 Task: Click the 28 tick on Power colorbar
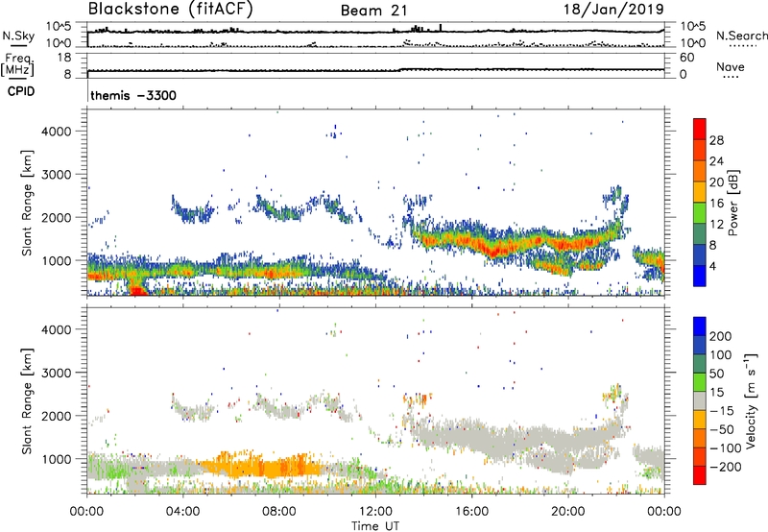coord(716,140)
